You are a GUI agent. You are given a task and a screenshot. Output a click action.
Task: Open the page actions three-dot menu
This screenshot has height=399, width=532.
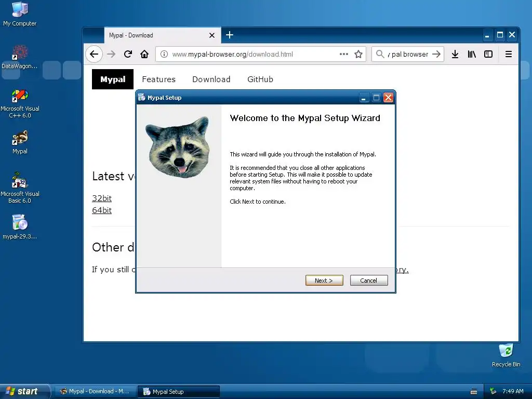(x=344, y=54)
